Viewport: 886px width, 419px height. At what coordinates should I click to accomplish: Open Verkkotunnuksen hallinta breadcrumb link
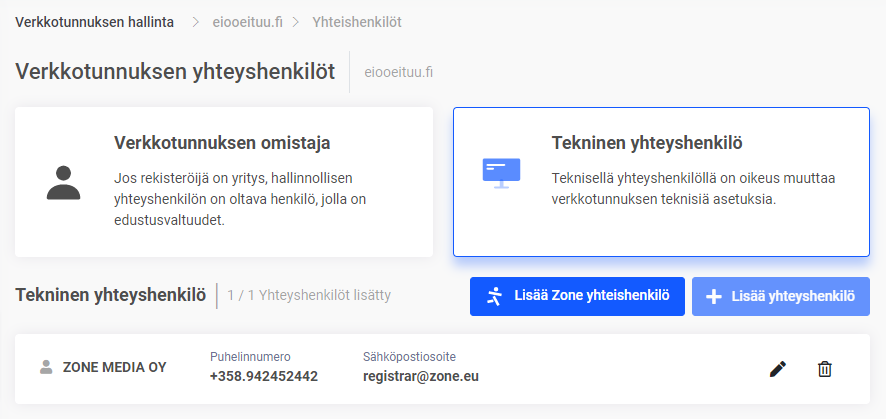[x=93, y=21]
